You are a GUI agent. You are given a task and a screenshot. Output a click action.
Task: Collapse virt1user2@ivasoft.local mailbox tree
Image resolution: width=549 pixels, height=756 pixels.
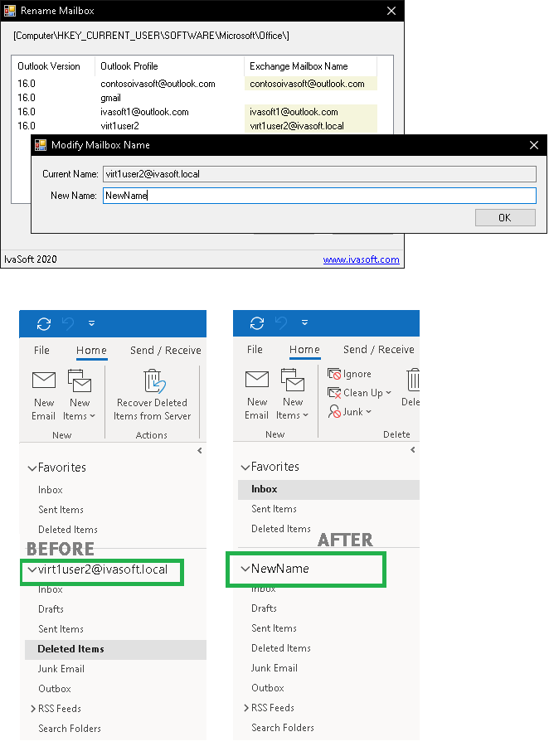coord(32,569)
